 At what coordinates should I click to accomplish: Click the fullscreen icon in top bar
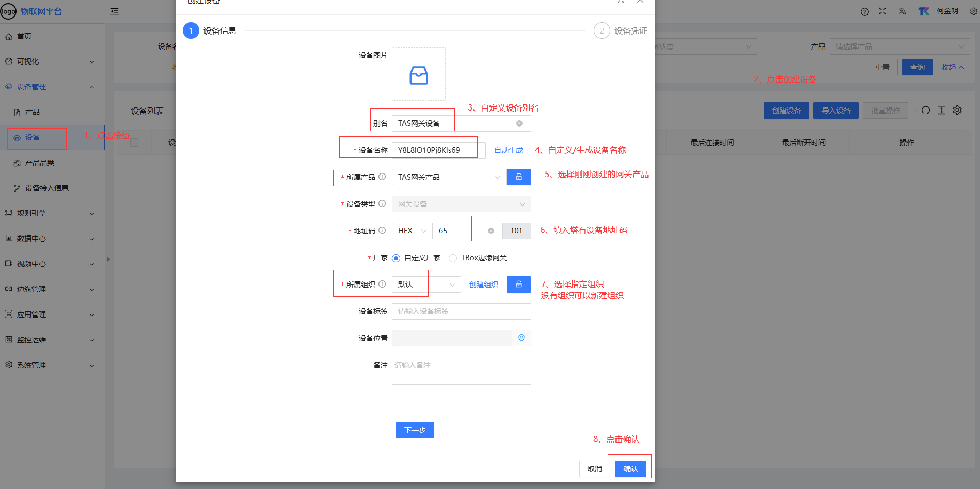coord(882,11)
